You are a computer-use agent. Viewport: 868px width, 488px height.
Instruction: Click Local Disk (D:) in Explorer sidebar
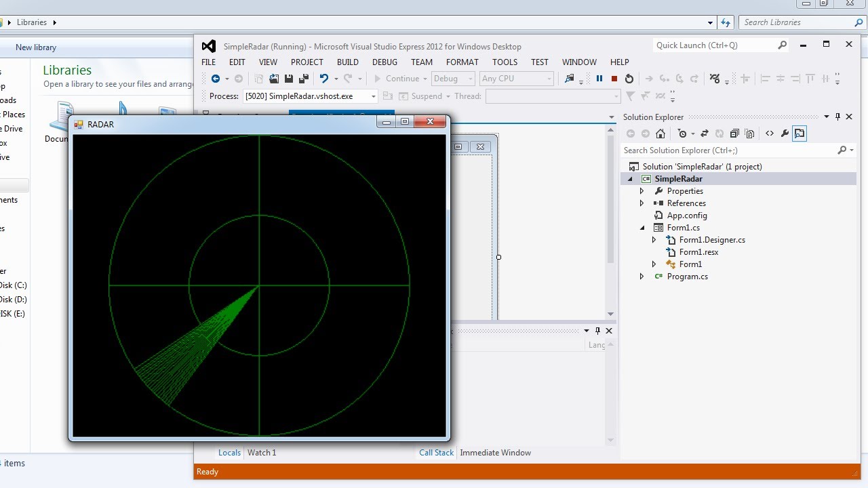click(x=14, y=300)
